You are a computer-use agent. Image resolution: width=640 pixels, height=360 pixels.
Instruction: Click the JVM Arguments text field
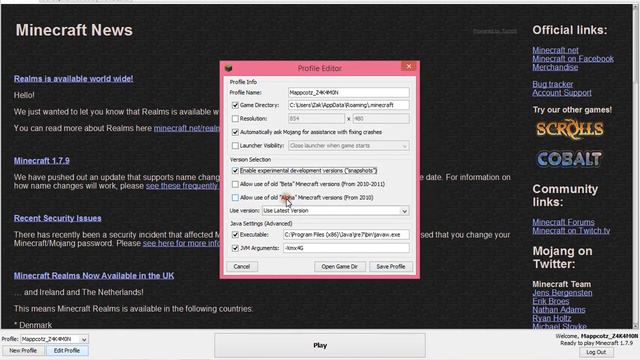(346, 248)
